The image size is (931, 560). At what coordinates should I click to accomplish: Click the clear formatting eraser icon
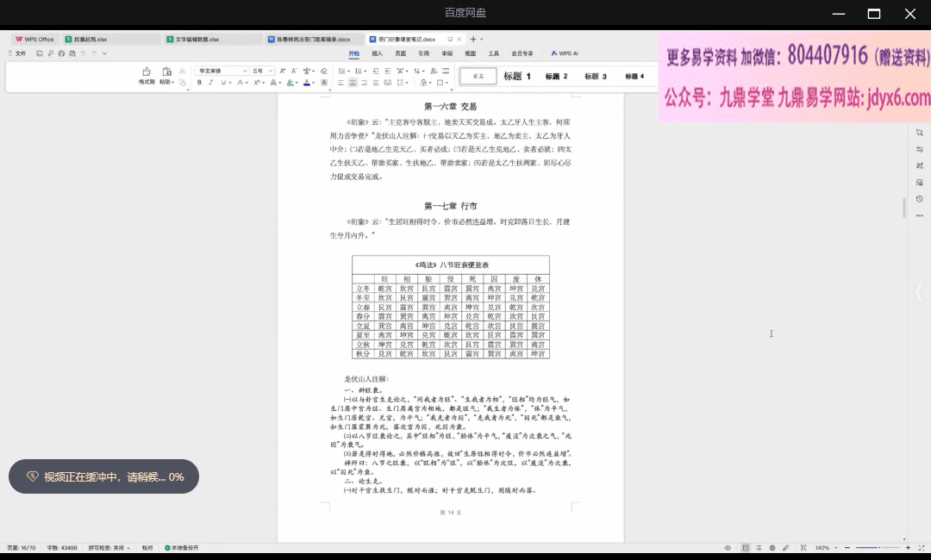pyautogui.click(x=324, y=71)
